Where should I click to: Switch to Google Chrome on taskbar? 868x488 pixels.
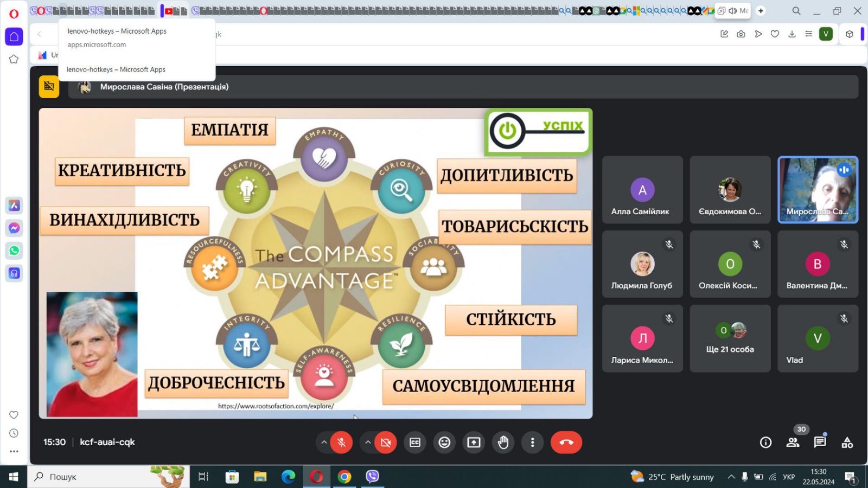[344, 477]
